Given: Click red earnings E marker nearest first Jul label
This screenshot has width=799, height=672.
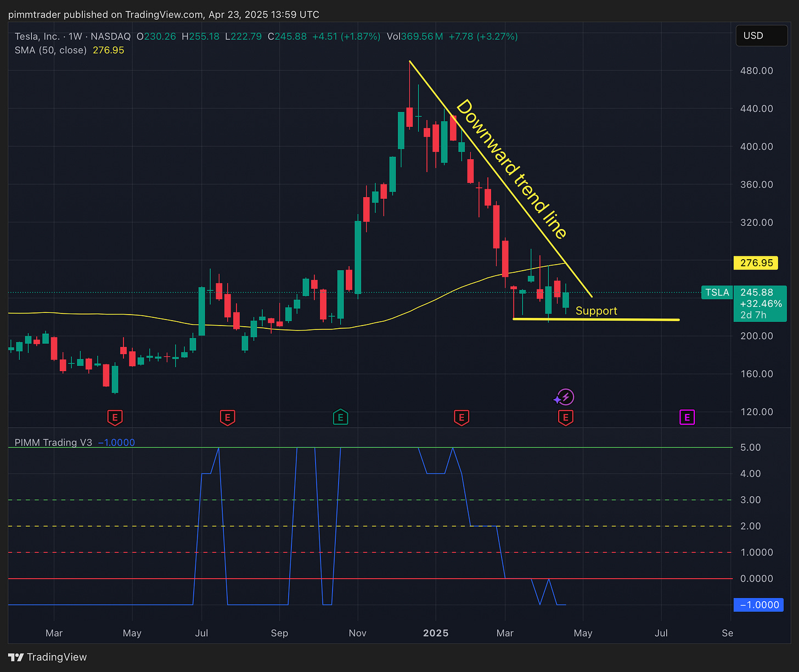Looking at the screenshot, I should [x=227, y=418].
